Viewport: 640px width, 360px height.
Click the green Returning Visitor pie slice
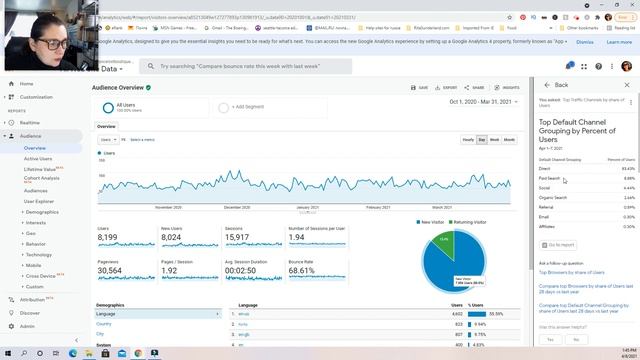pos(445,244)
